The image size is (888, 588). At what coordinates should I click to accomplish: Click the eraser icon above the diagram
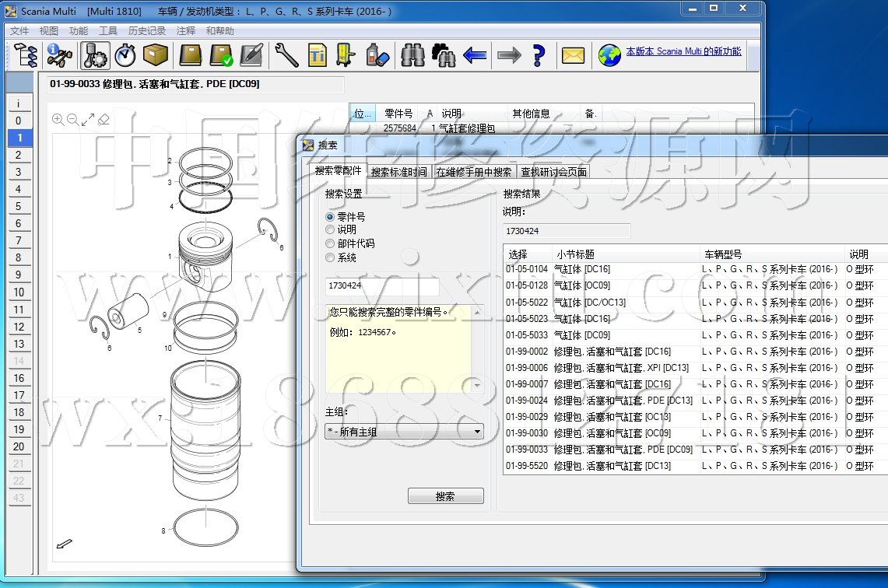(104, 119)
